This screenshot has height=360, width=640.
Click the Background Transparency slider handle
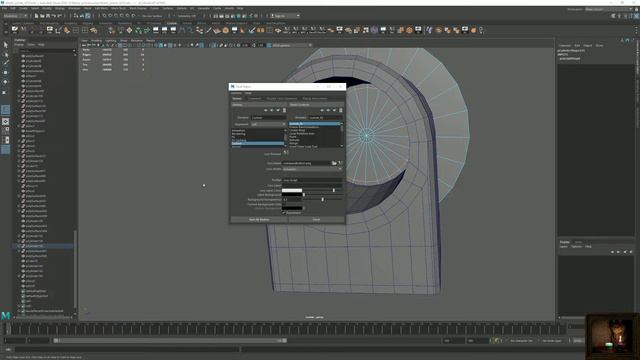(322, 200)
